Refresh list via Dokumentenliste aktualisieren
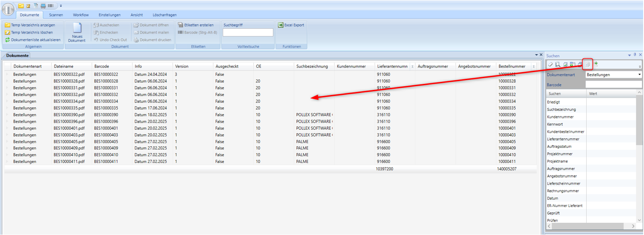This screenshot has width=644, height=235. click(33, 40)
